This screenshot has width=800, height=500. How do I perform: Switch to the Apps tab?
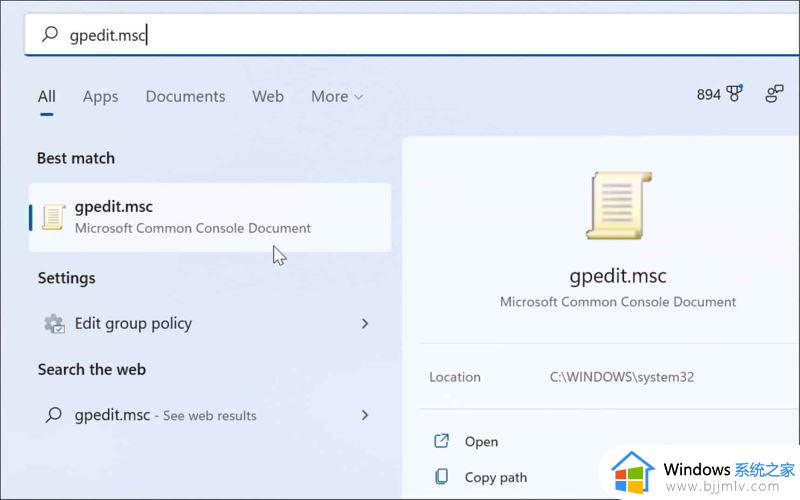tap(101, 96)
